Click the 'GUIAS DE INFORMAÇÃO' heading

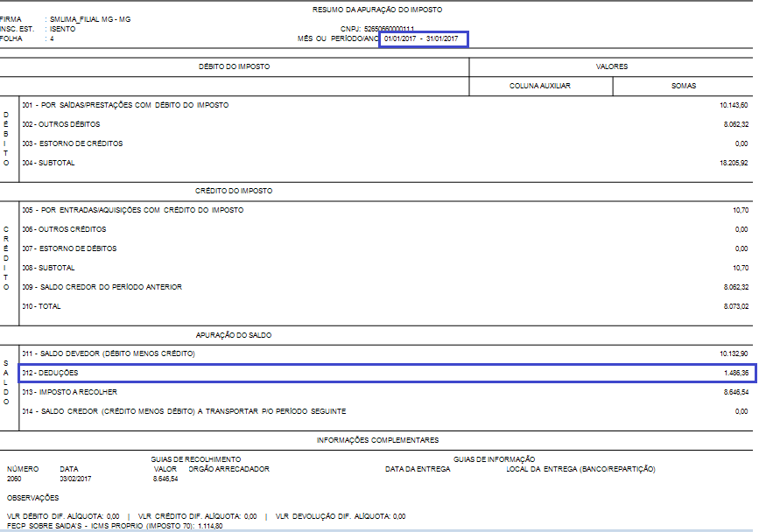point(495,459)
